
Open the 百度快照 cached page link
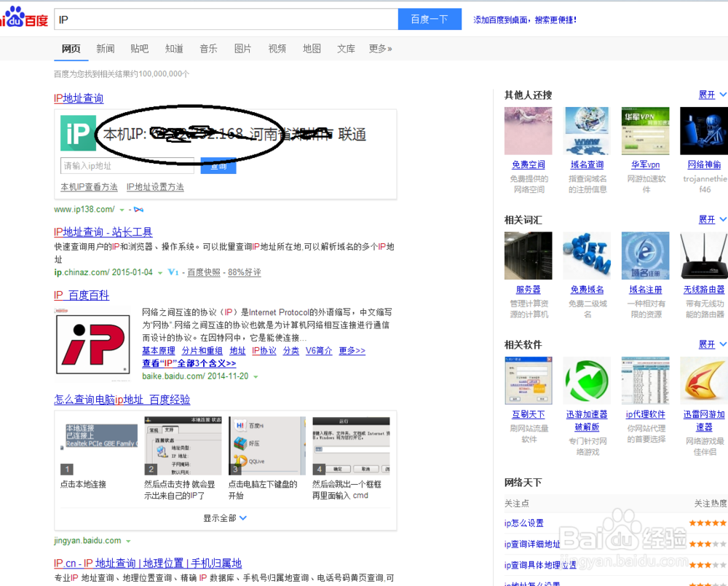coord(204,272)
